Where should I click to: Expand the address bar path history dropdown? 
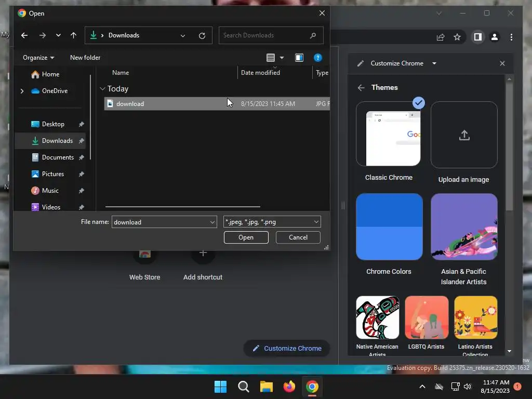183,36
